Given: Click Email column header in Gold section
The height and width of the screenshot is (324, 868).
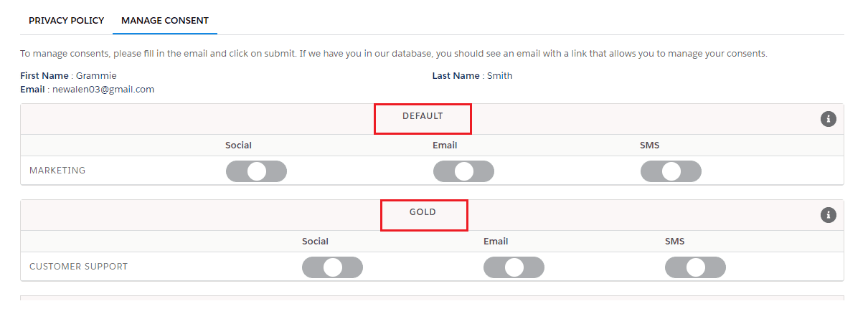Looking at the screenshot, I should coord(496,242).
